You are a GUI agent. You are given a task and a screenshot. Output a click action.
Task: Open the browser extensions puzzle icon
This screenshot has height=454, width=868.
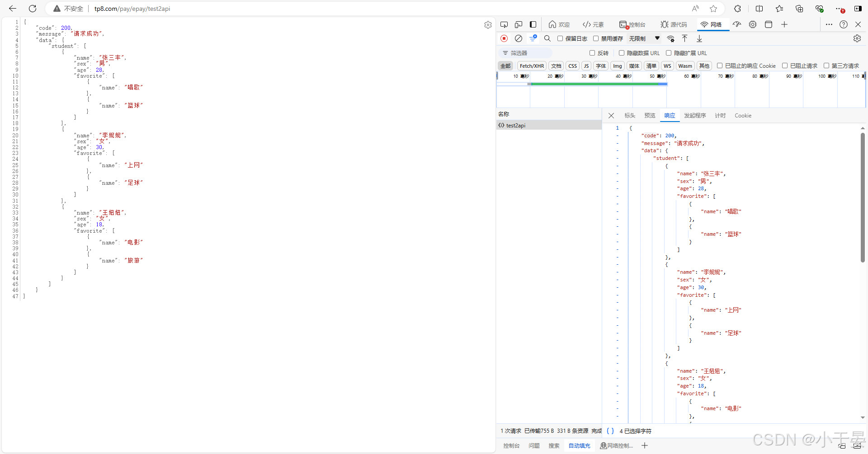pyautogui.click(x=737, y=9)
